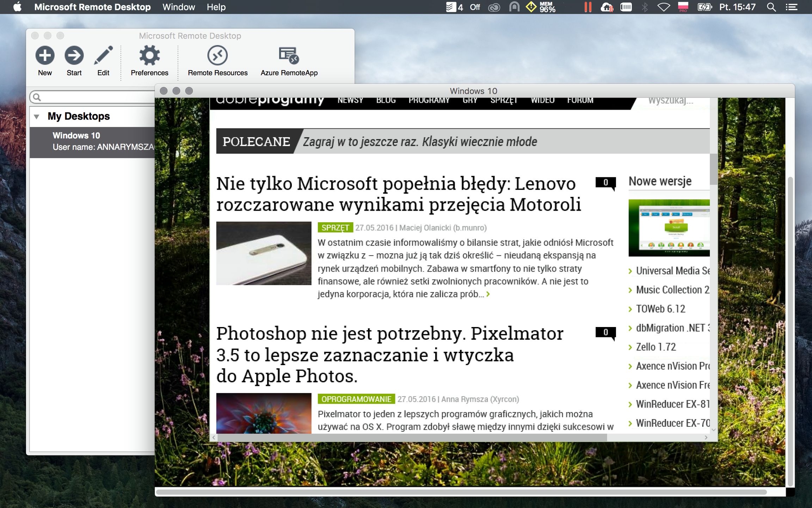Image resolution: width=812 pixels, height=508 pixels.
Task: Click the browser horizontal scrollbar thumb
Action: [413, 437]
